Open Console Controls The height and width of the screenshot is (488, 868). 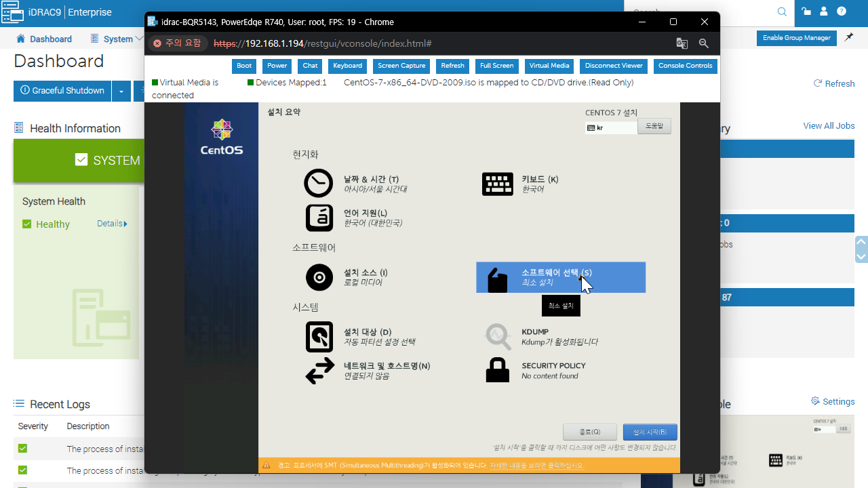pyautogui.click(x=685, y=66)
